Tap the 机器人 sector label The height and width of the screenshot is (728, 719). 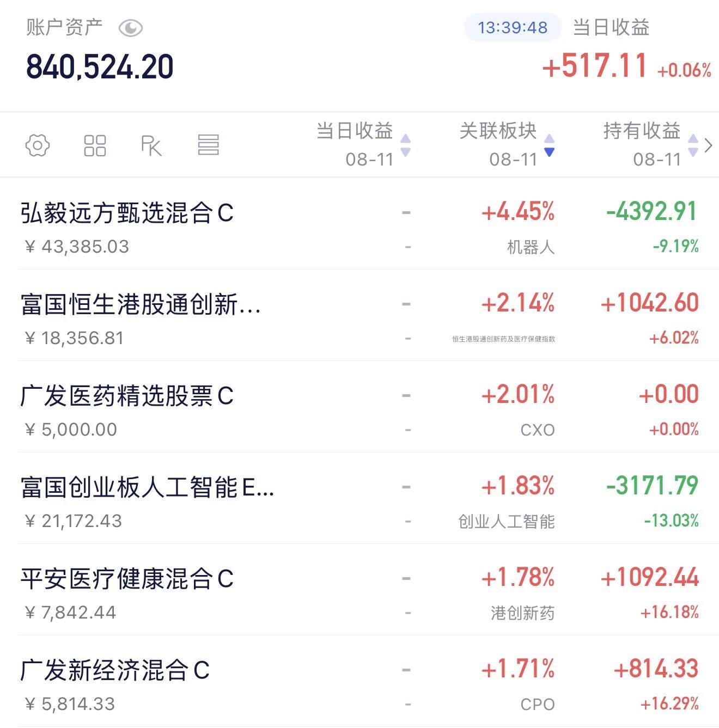[x=531, y=247]
